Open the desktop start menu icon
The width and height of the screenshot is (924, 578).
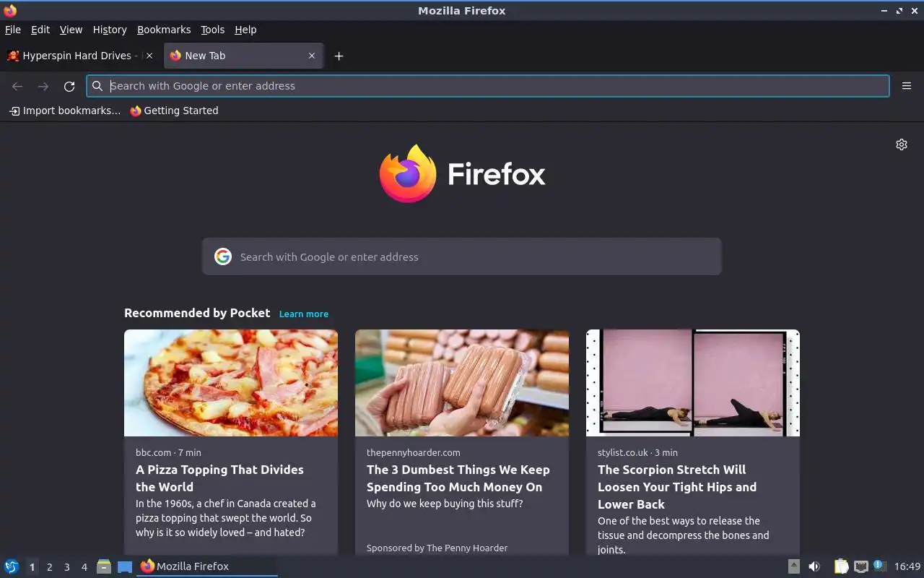click(x=12, y=566)
